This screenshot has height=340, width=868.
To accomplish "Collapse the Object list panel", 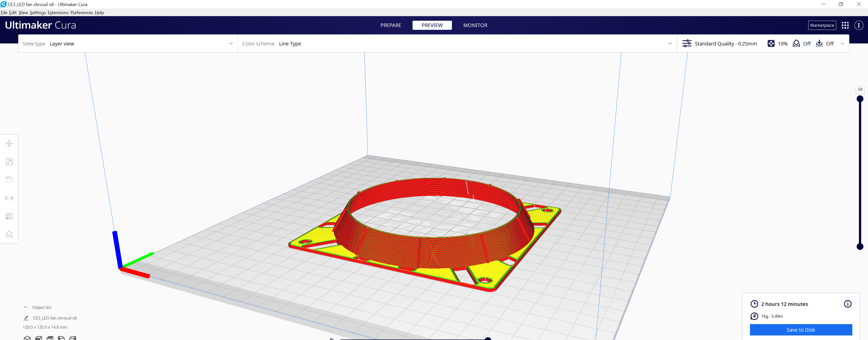I will click(25, 307).
